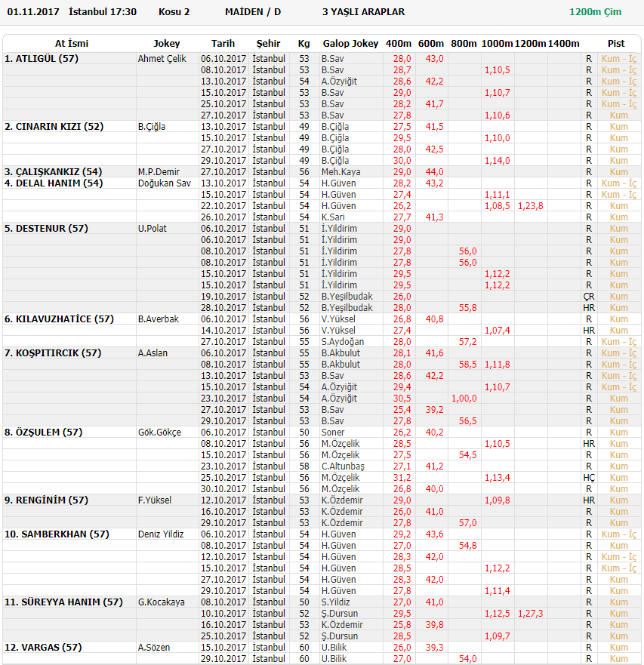Select the Tarih column header
This screenshot has width=644, height=665.
click(223, 43)
